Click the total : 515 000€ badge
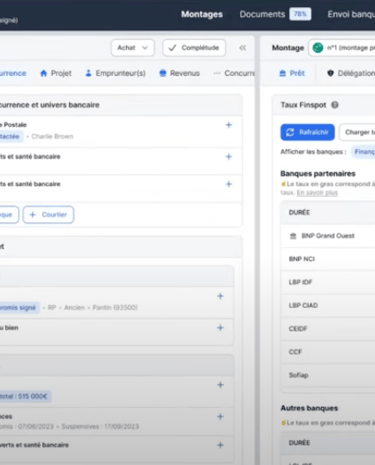The image size is (375, 465). point(24,396)
